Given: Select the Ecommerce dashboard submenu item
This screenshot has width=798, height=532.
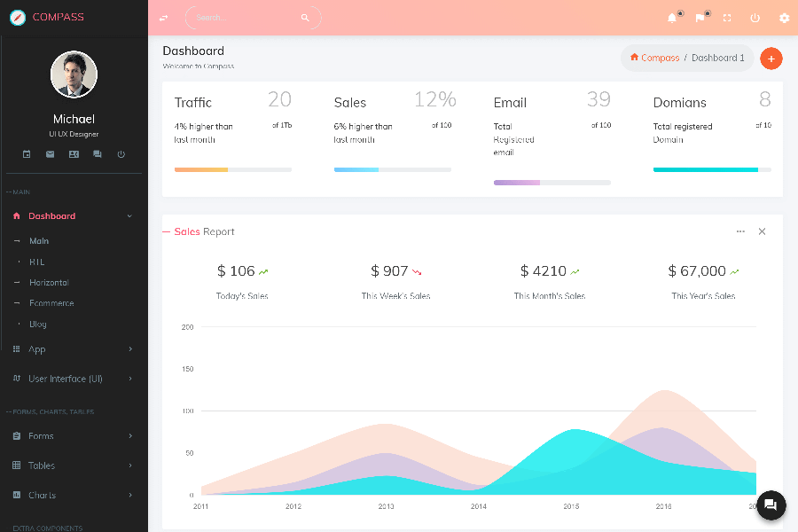Looking at the screenshot, I should click(51, 303).
